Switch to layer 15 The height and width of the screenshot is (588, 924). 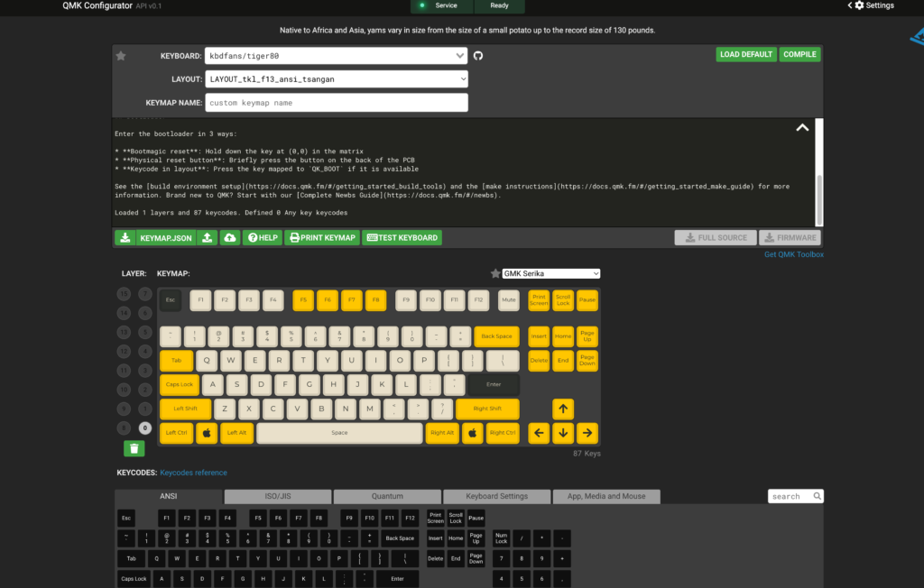pos(124,293)
